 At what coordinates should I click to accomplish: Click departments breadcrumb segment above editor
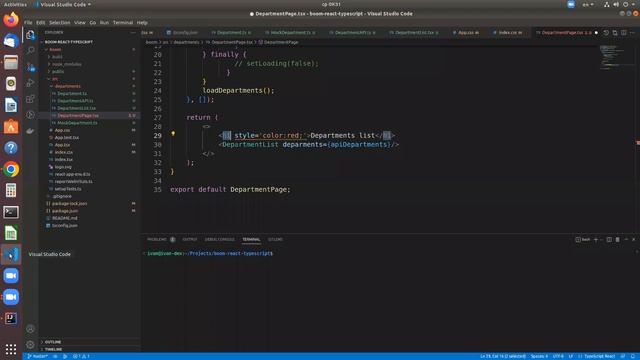pos(187,42)
